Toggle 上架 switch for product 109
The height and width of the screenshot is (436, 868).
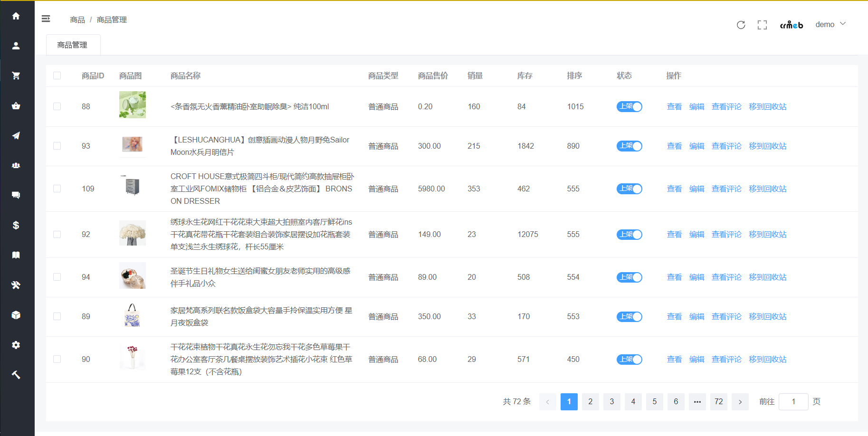(x=629, y=189)
